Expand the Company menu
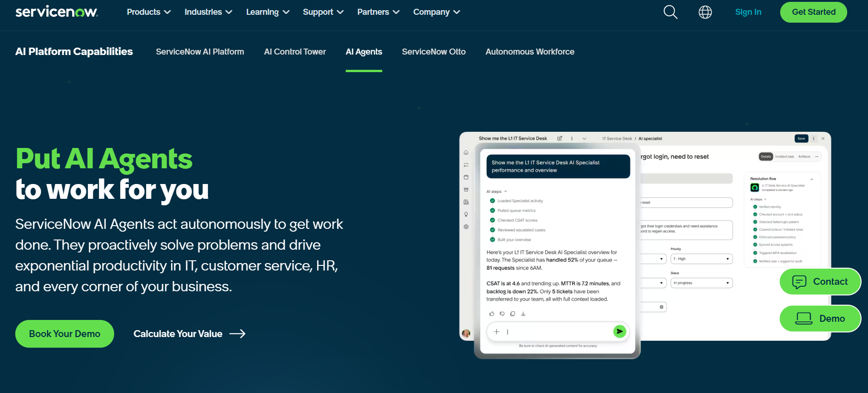868x393 pixels. [437, 12]
